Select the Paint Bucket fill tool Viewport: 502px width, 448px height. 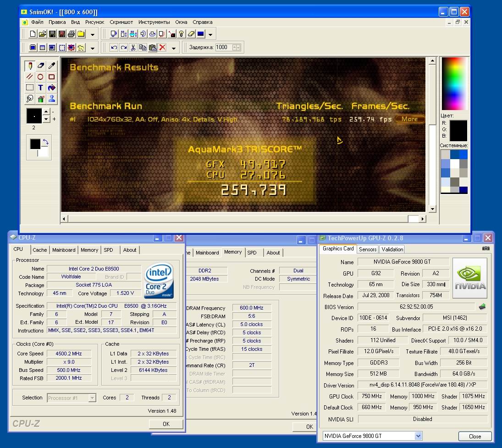coord(51,88)
